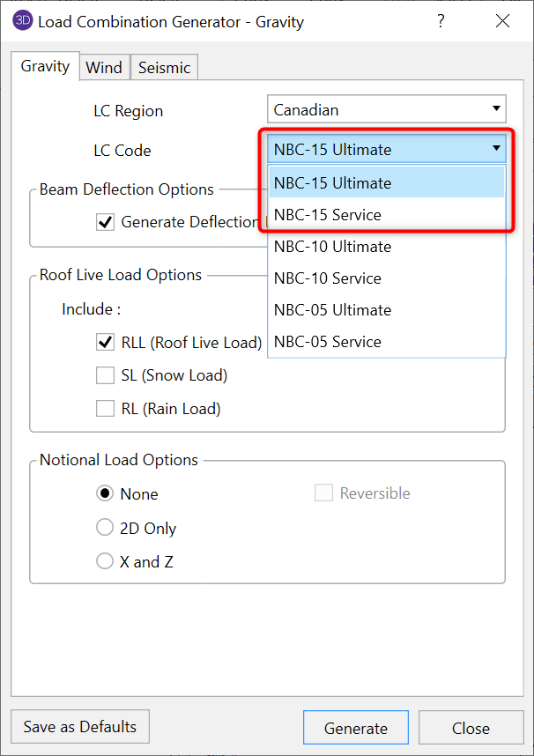Enable SL (Snow Load) checkbox
Screen dimensions: 534x756
pyautogui.click(x=105, y=374)
